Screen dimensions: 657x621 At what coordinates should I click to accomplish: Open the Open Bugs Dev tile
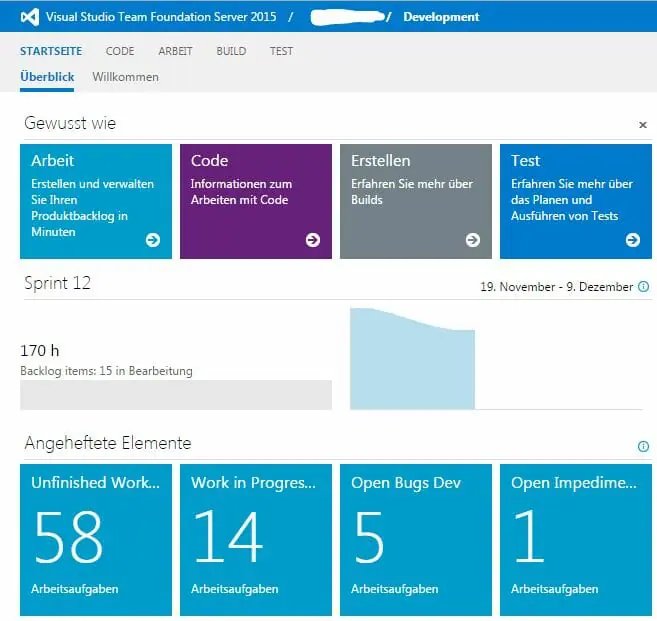coord(416,540)
